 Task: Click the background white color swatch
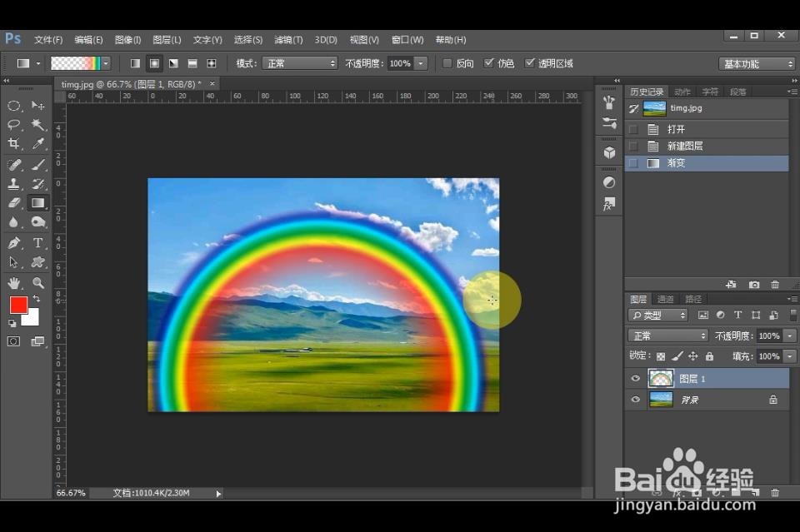pos(33,320)
